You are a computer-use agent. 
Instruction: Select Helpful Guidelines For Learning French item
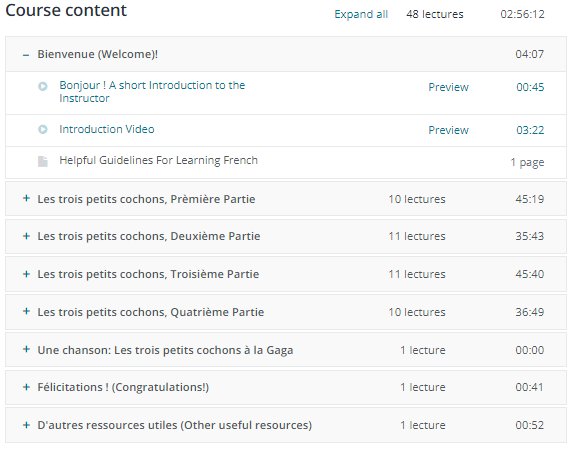[x=158, y=160]
